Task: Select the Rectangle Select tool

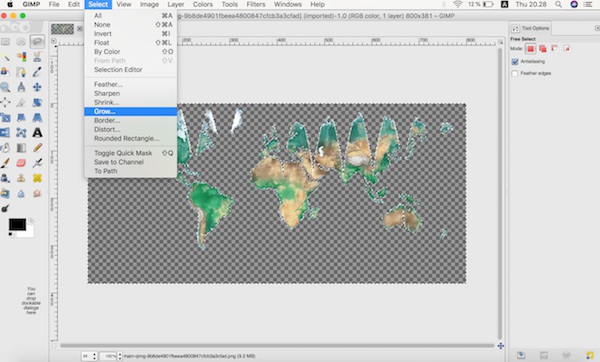Action: tap(5, 41)
